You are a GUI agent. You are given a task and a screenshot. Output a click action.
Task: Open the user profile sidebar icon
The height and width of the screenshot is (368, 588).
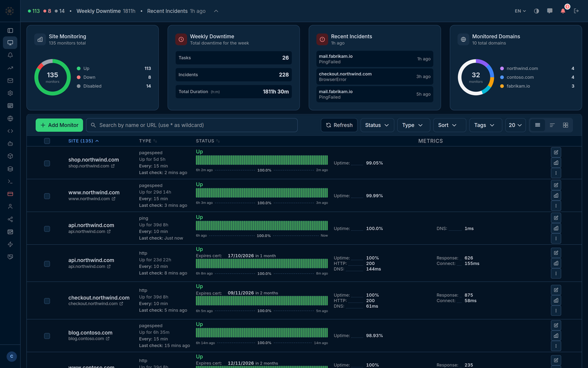(10, 207)
